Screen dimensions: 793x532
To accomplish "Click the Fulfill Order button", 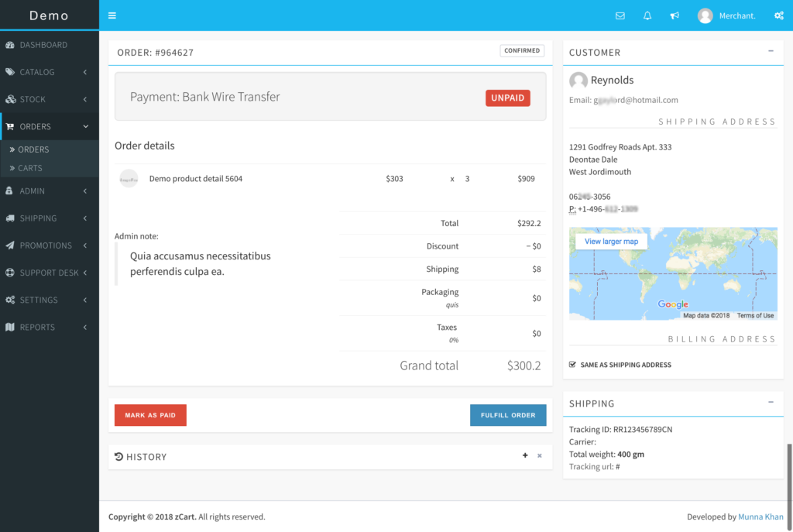I will click(x=507, y=415).
